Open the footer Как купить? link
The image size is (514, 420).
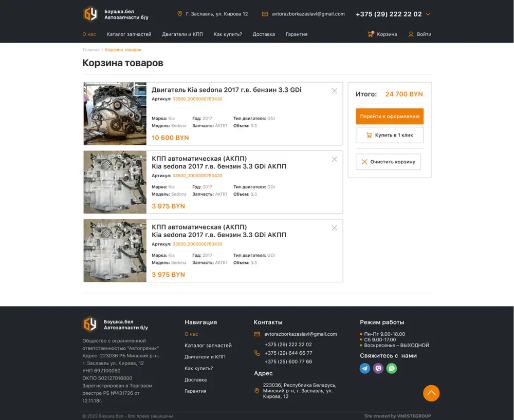click(x=198, y=368)
